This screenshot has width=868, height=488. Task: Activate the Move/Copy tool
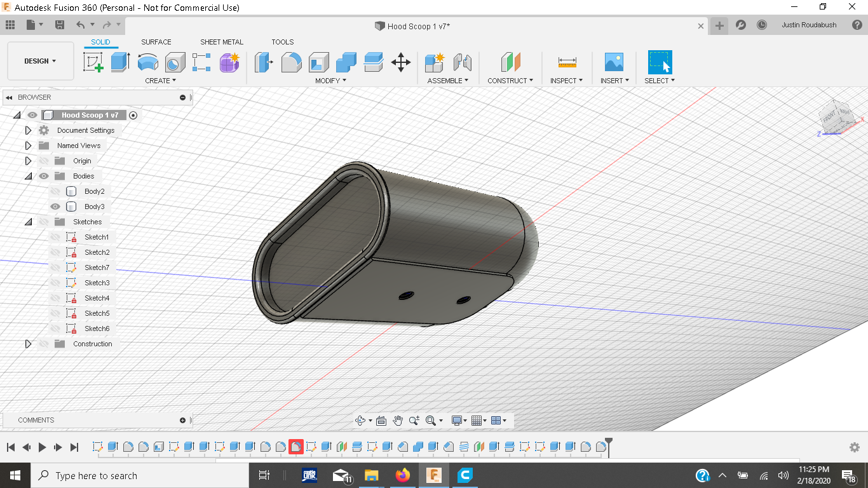400,62
